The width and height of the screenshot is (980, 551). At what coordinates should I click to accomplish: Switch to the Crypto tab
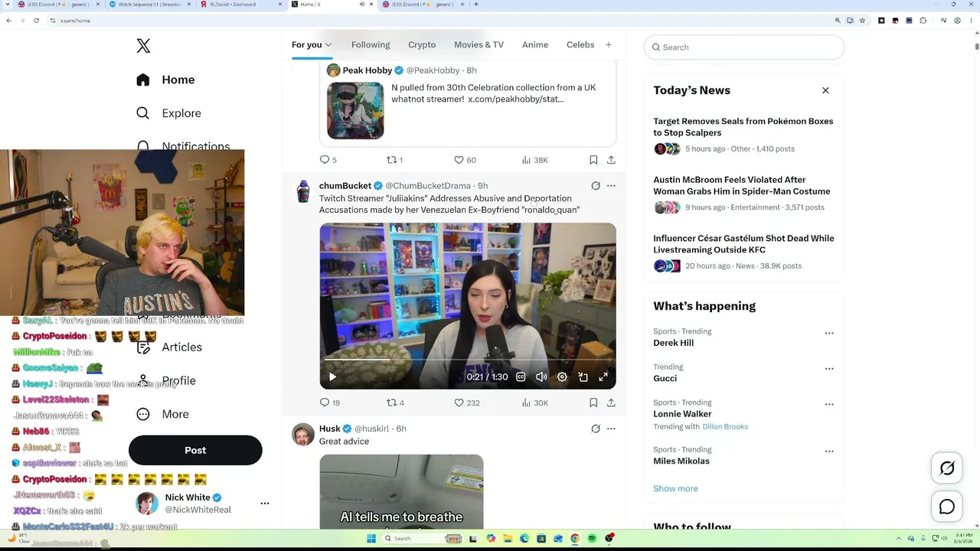click(x=422, y=44)
